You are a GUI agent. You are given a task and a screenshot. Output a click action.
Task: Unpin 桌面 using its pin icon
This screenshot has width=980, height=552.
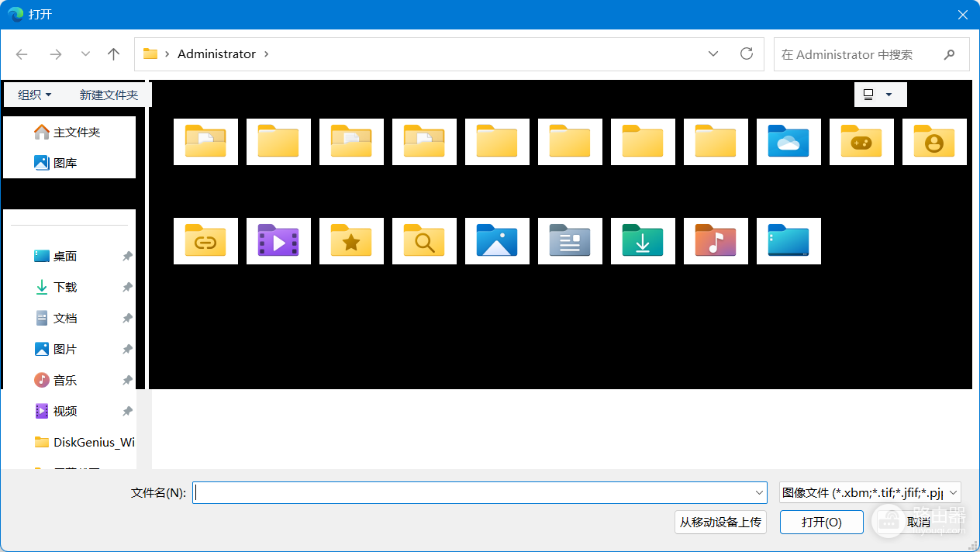point(127,257)
